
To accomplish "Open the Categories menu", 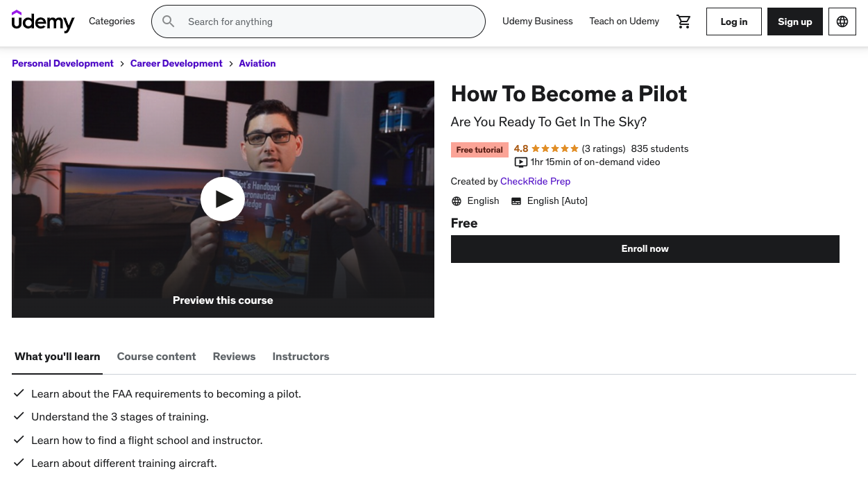I will pyautogui.click(x=112, y=22).
